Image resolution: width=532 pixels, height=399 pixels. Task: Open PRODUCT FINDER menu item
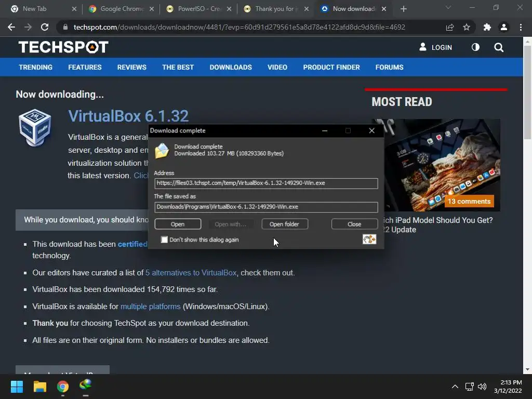(x=331, y=67)
